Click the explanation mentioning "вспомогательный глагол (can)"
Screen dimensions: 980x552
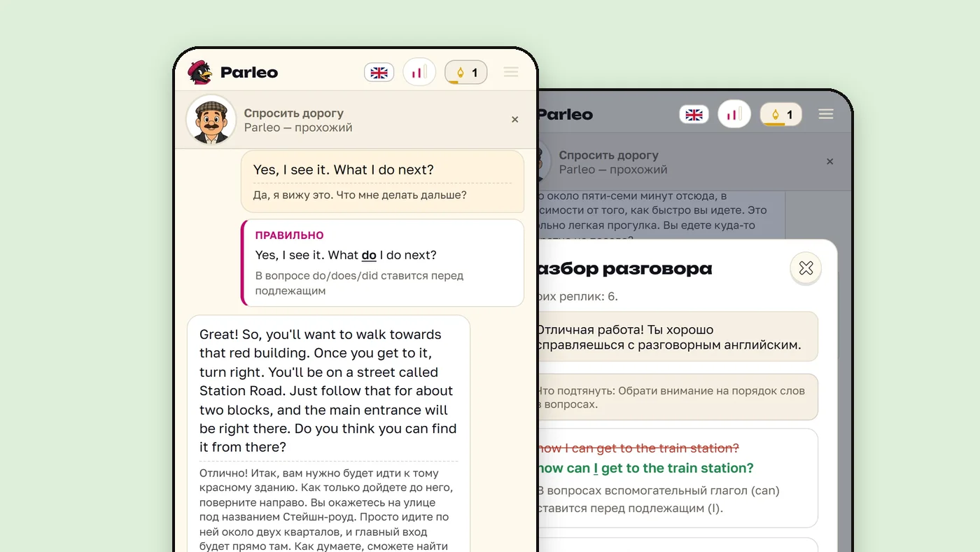click(x=658, y=499)
